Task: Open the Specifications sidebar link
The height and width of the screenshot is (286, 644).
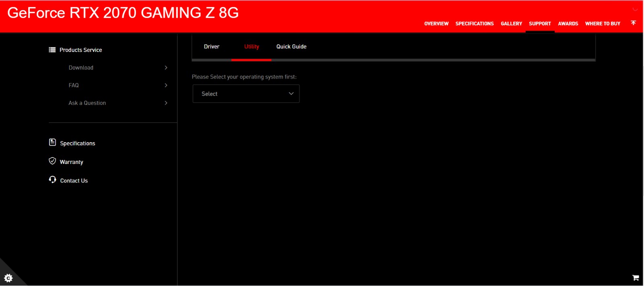Action: coord(78,143)
